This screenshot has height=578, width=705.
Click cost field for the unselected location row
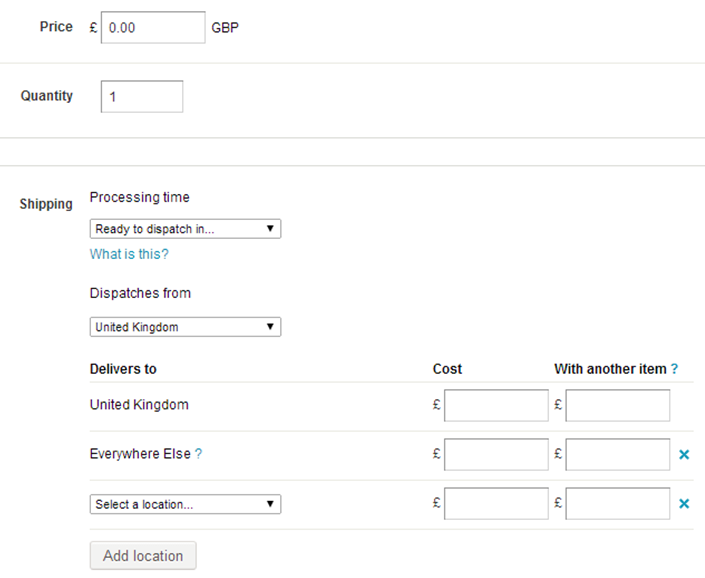496,504
